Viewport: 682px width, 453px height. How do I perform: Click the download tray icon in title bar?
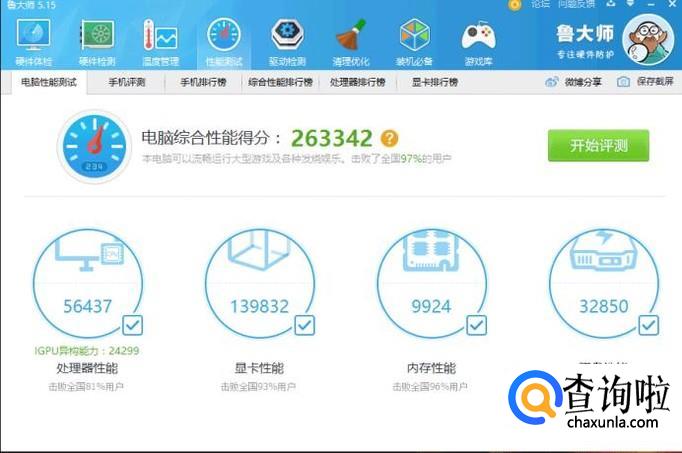point(611,4)
